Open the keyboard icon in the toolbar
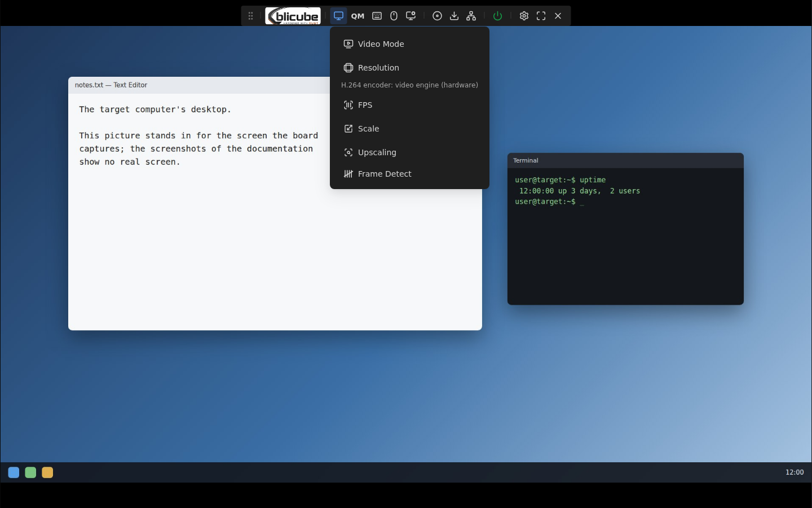This screenshot has width=812, height=508. click(377, 16)
